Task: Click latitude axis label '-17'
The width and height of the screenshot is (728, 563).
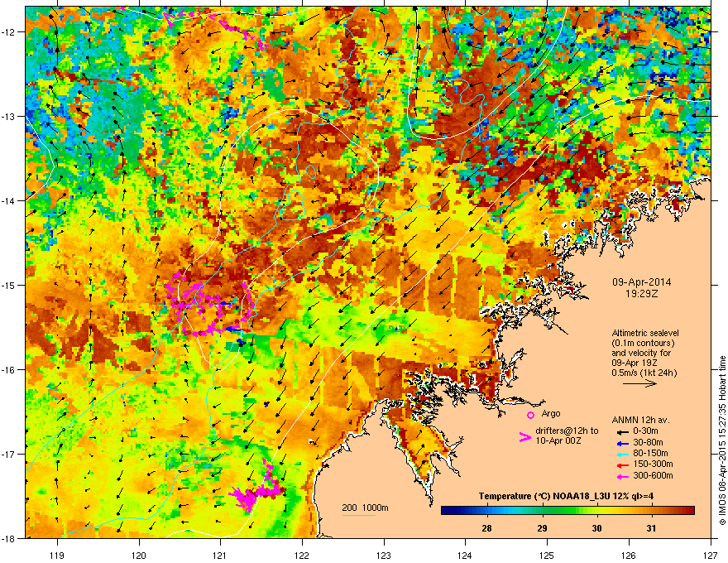Action: coord(8,454)
